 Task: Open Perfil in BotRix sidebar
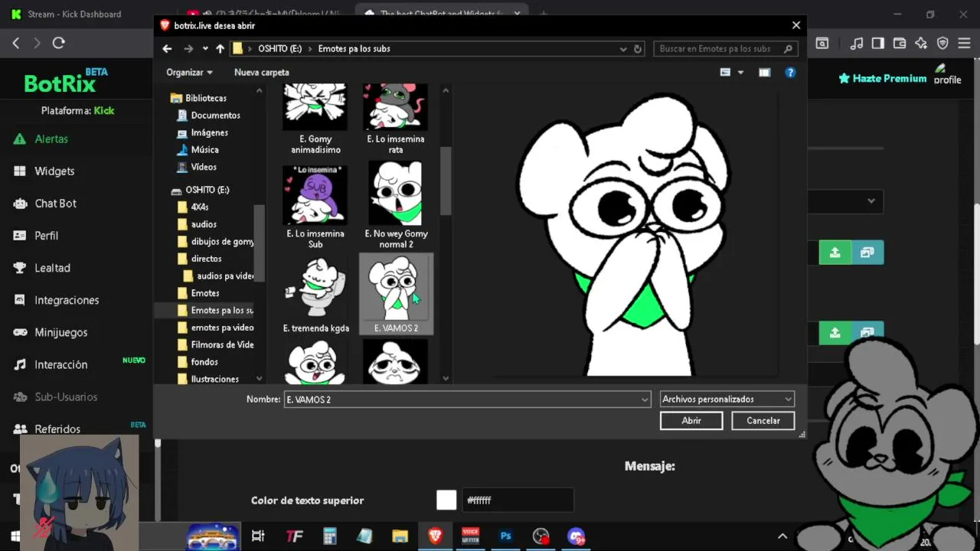pyautogui.click(x=46, y=235)
